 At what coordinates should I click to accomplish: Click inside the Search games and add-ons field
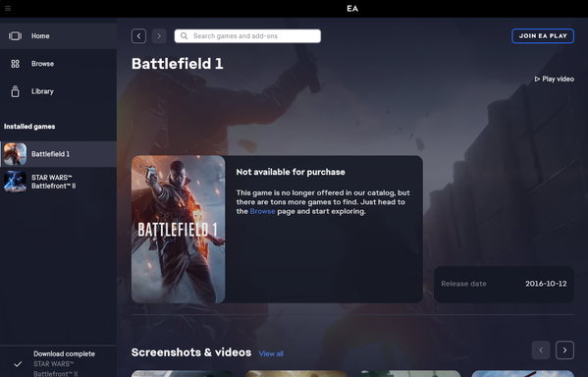[x=247, y=36]
